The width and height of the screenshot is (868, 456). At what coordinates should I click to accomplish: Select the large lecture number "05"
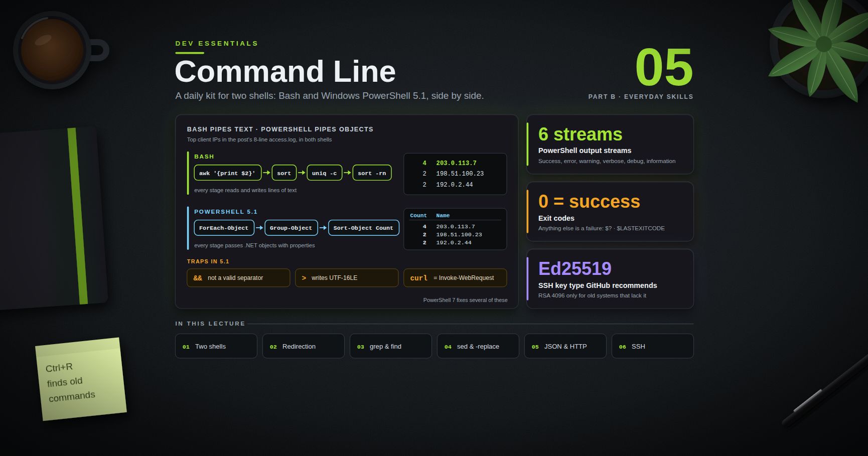coord(664,67)
